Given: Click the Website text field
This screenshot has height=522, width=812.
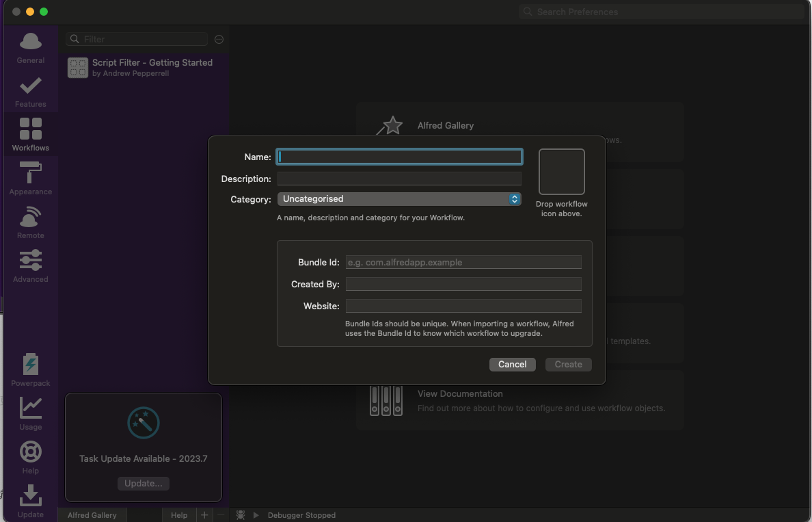Looking at the screenshot, I should pos(463,305).
